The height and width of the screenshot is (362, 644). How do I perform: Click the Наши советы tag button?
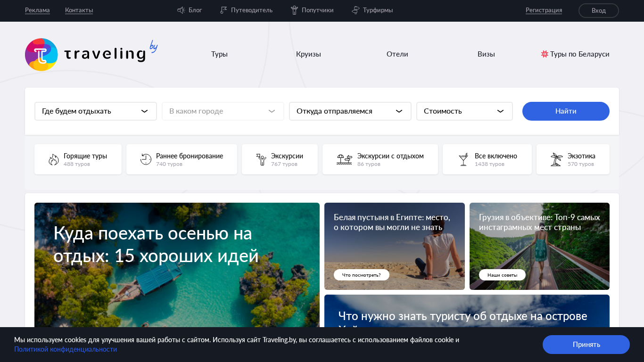click(502, 275)
